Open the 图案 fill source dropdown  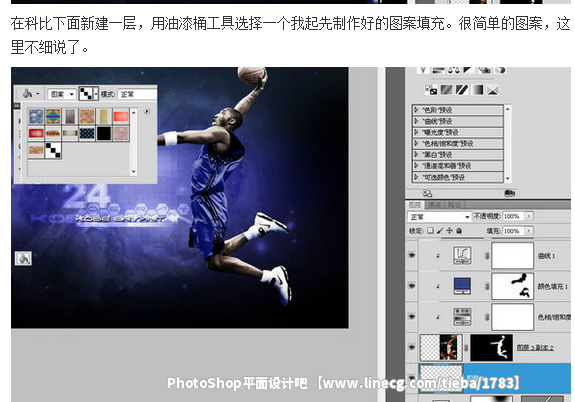click(x=62, y=95)
